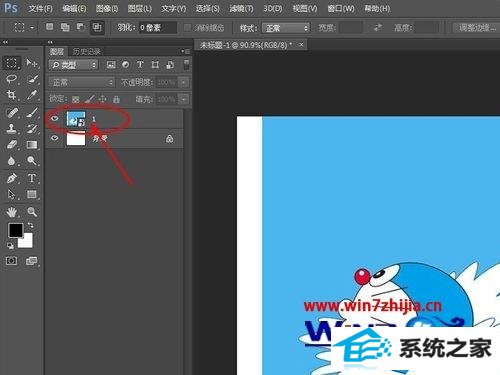The height and width of the screenshot is (375, 500).
Task: Select the Crop tool
Action: click(x=12, y=96)
